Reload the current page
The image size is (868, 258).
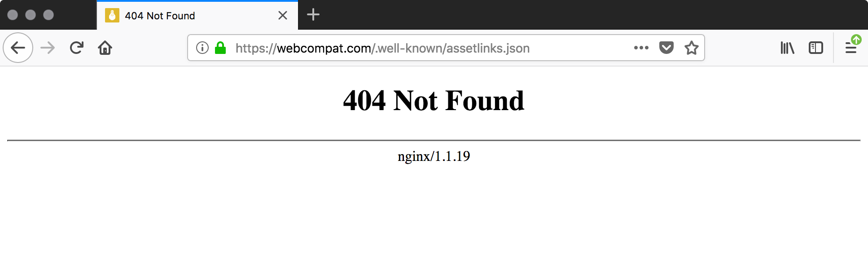[77, 48]
